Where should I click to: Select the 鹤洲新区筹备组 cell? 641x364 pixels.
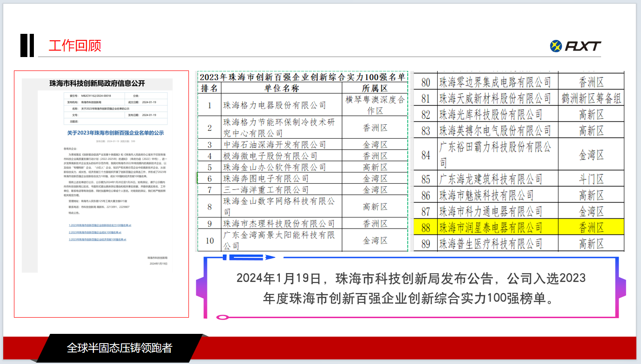tap(591, 98)
